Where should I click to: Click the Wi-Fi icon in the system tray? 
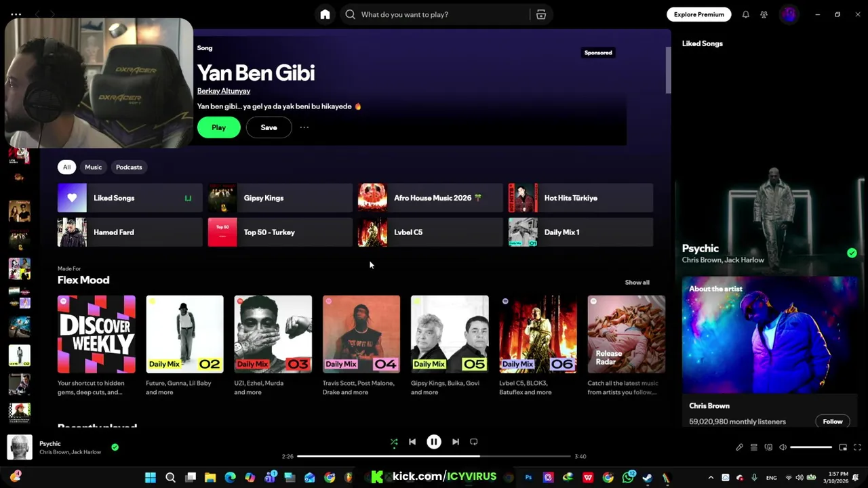pyautogui.click(x=789, y=478)
